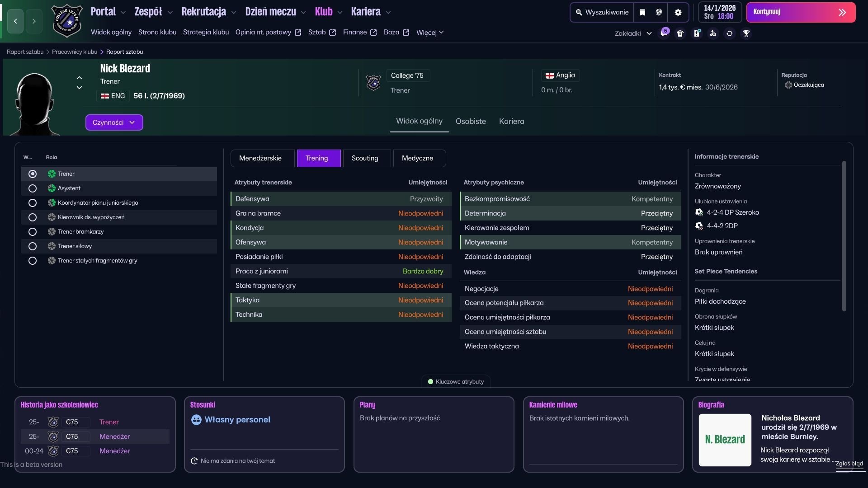Click the College '75 club crest logo
Image resolution: width=868 pixels, height=488 pixels.
[x=67, y=21]
